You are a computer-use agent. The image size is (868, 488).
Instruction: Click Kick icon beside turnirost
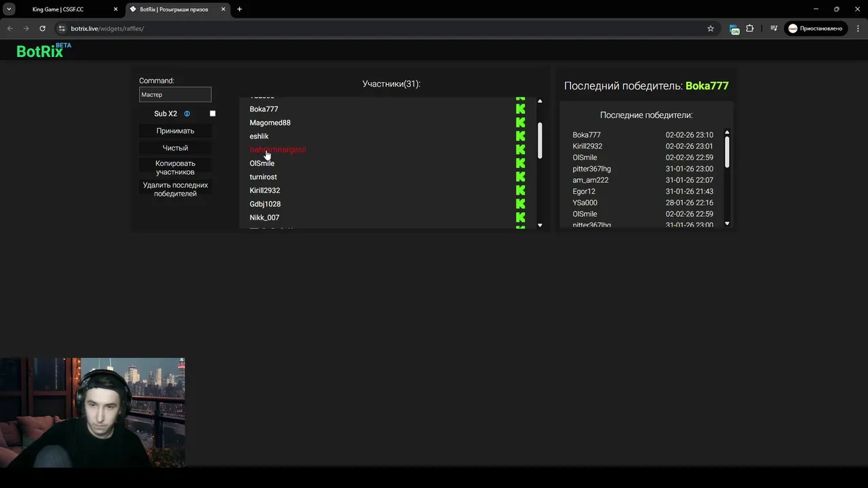tap(520, 177)
